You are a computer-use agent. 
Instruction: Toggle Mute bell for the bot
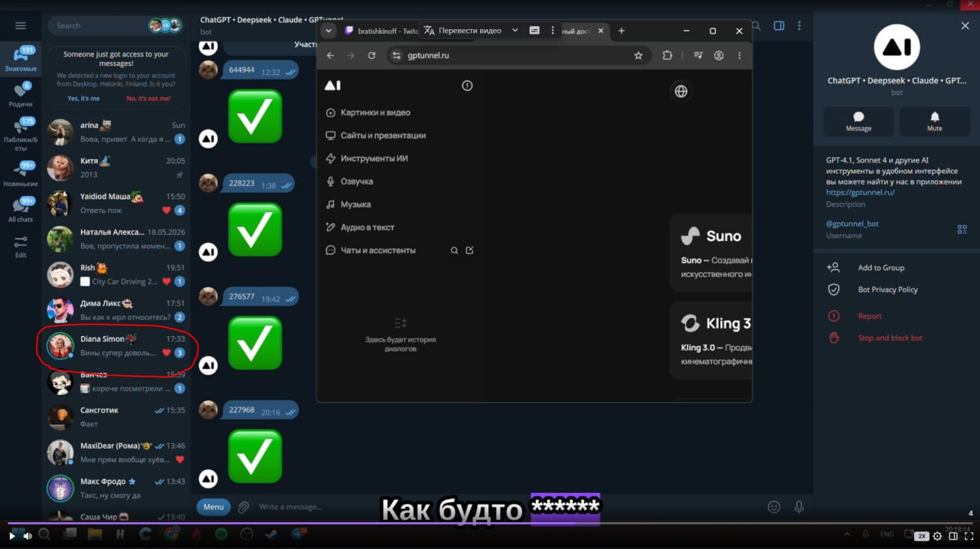934,122
